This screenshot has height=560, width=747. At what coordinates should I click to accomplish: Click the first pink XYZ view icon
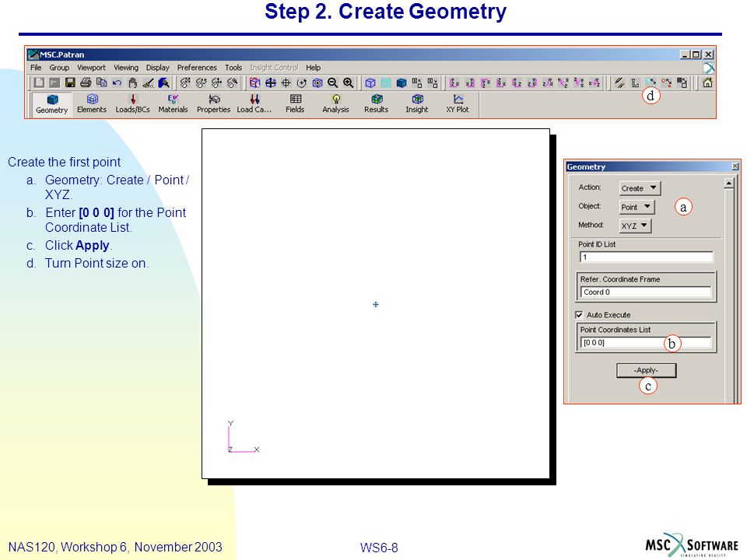click(454, 83)
